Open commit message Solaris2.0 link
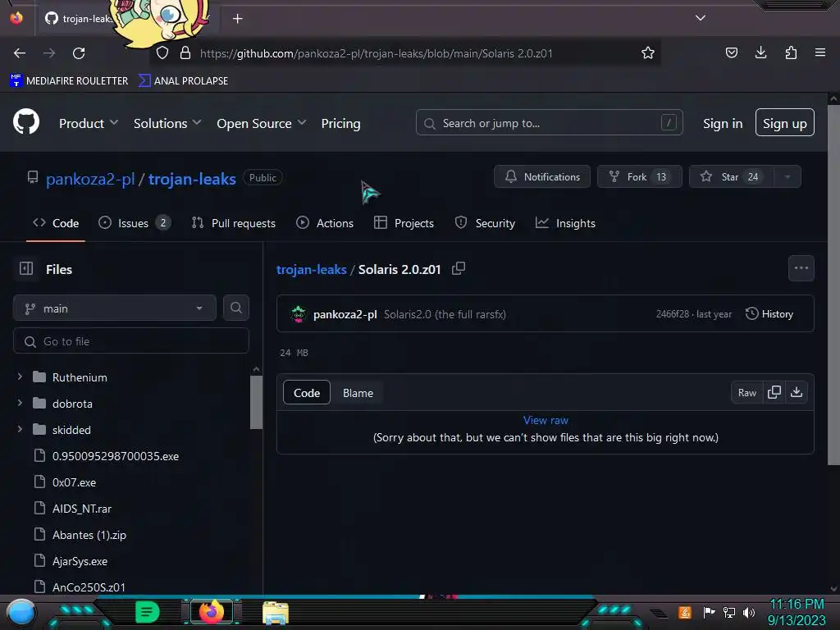Viewport: 840px width, 630px height. [445, 314]
